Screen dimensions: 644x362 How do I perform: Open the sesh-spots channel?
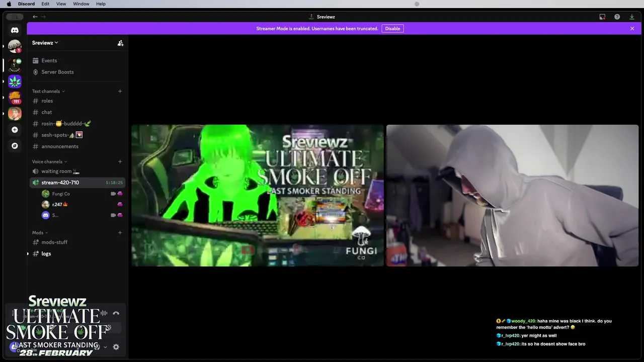77,135
